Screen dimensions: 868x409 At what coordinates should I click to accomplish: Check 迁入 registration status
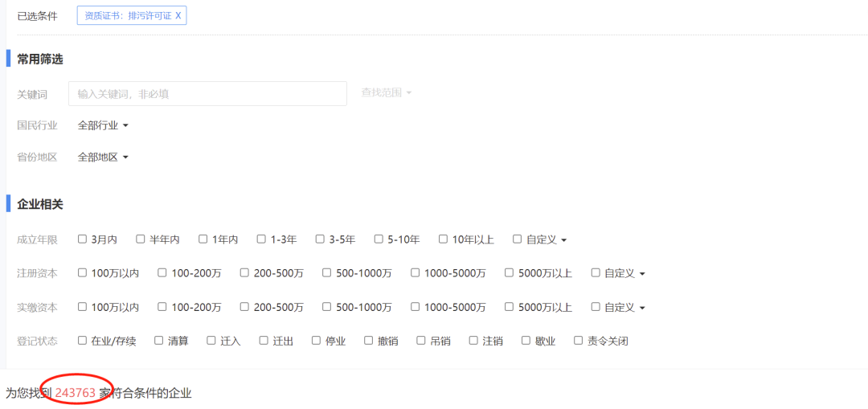[x=211, y=341]
